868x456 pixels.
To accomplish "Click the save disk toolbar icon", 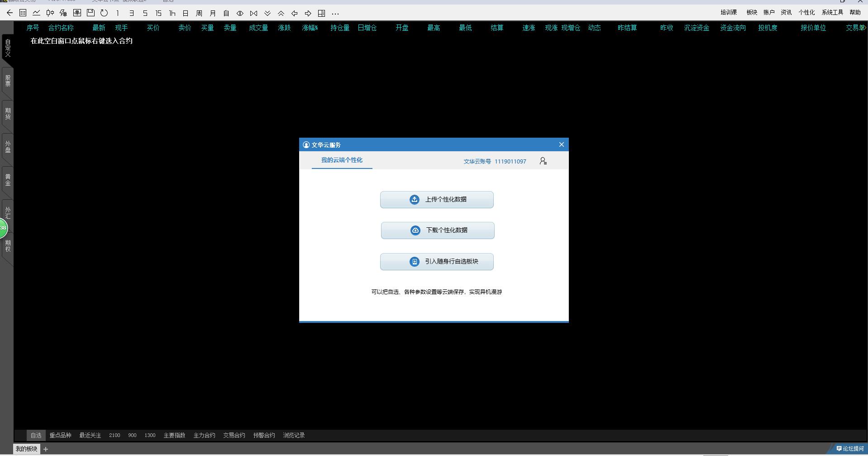I will (x=91, y=13).
